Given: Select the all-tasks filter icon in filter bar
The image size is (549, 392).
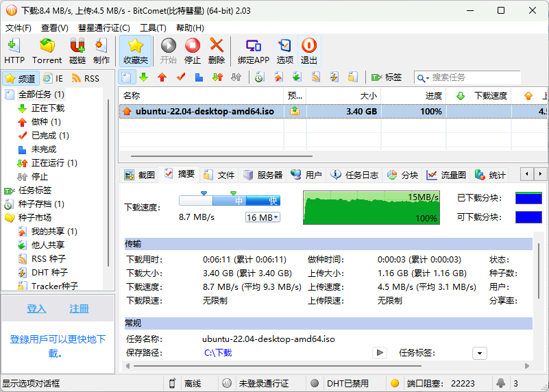Looking at the screenshot, I should (127, 77).
